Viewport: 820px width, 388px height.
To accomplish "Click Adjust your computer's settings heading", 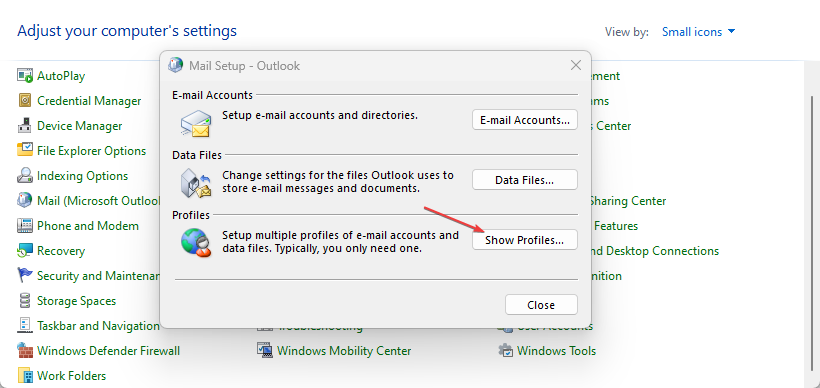I will pyautogui.click(x=127, y=31).
